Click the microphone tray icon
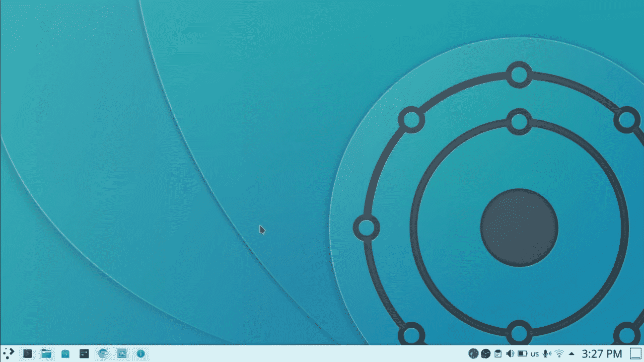Image resolution: width=644 pixels, height=362 pixels. tap(547, 354)
